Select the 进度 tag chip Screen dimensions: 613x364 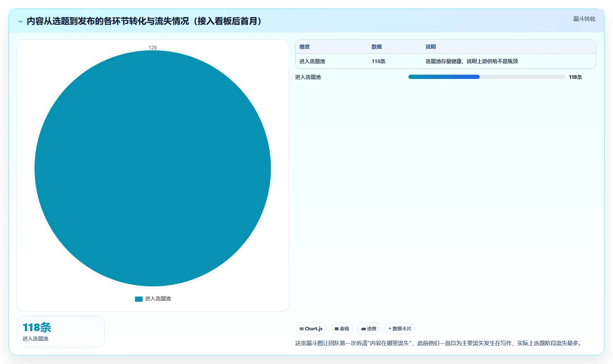[x=369, y=329]
